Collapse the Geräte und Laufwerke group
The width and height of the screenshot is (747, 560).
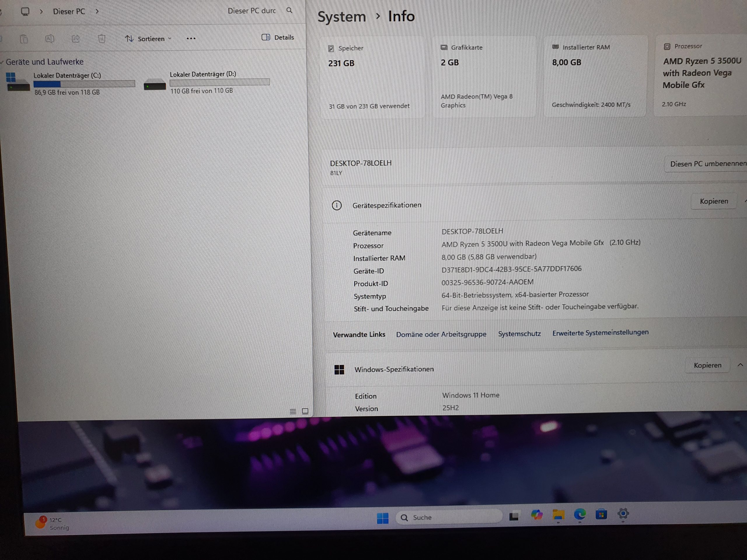[2, 62]
